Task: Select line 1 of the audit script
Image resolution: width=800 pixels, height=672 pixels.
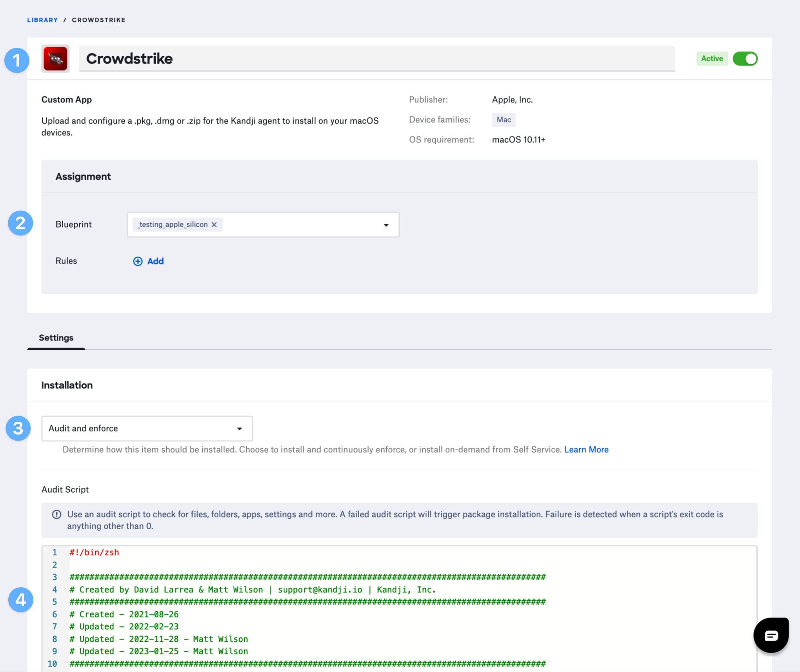Action: coord(94,552)
